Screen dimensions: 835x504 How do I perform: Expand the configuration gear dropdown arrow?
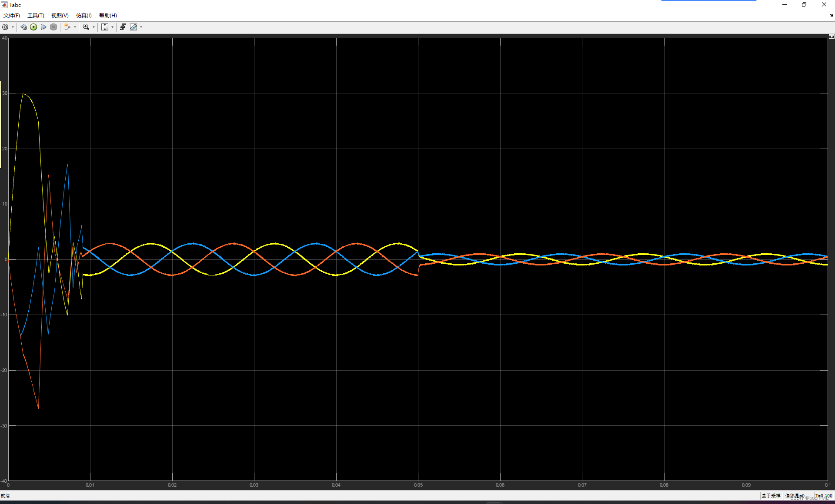[x=13, y=27]
